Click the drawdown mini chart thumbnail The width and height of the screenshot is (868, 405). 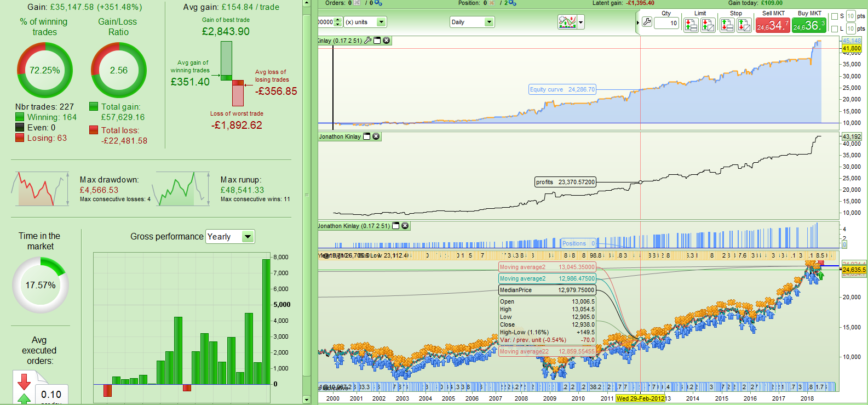tap(41, 189)
